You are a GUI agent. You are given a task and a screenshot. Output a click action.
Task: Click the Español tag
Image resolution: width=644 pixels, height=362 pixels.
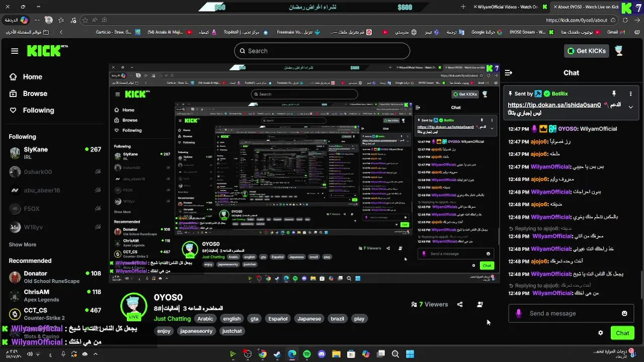[278, 319]
